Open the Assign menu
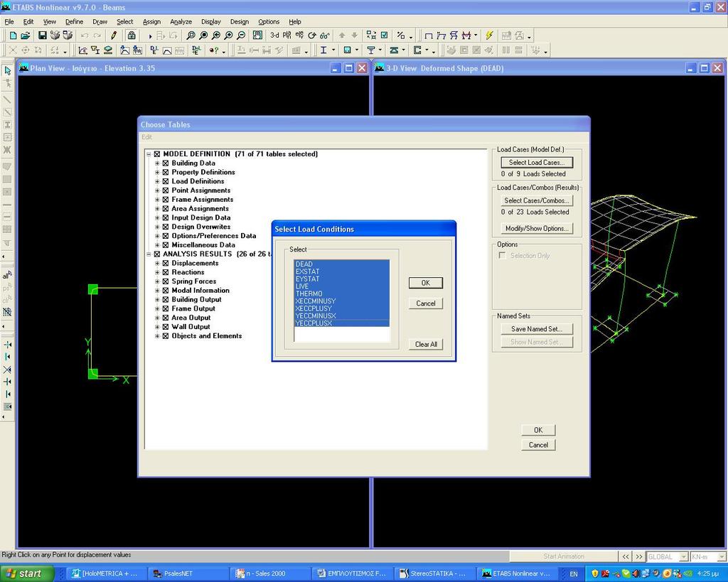Image resolution: width=728 pixels, height=582 pixels. coord(151,22)
